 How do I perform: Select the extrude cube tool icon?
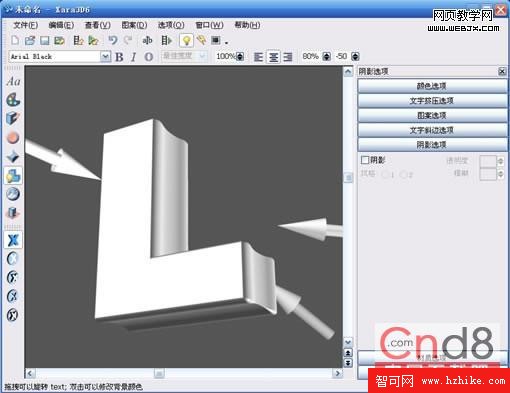(x=13, y=119)
